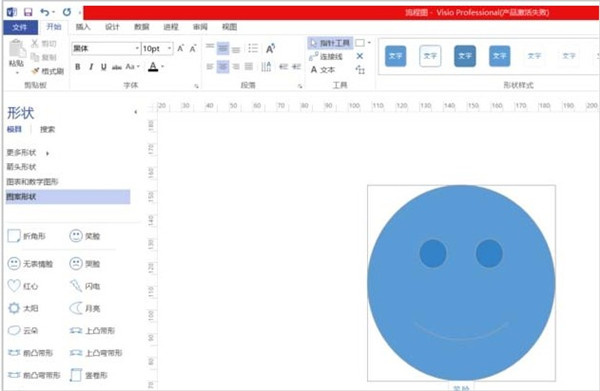Click the Undo arrow icon
600x391 pixels.
44,12
